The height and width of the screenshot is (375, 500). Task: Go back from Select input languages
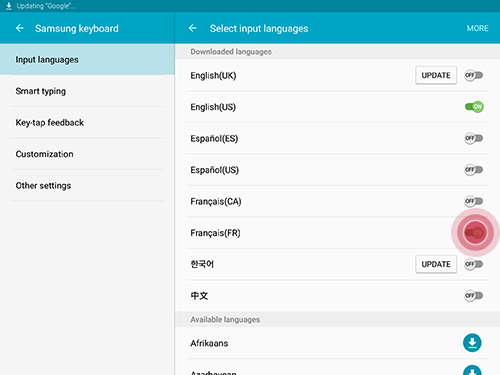193,28
